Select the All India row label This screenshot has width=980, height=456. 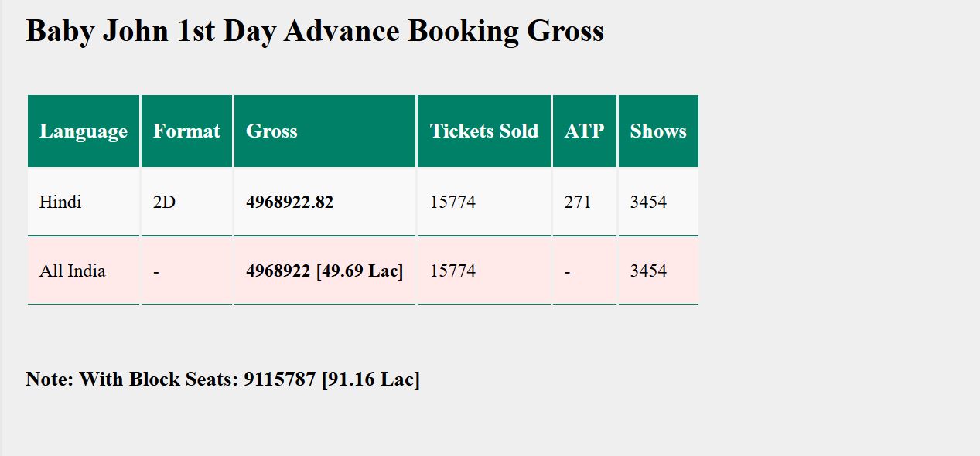[x=73, y=271]
